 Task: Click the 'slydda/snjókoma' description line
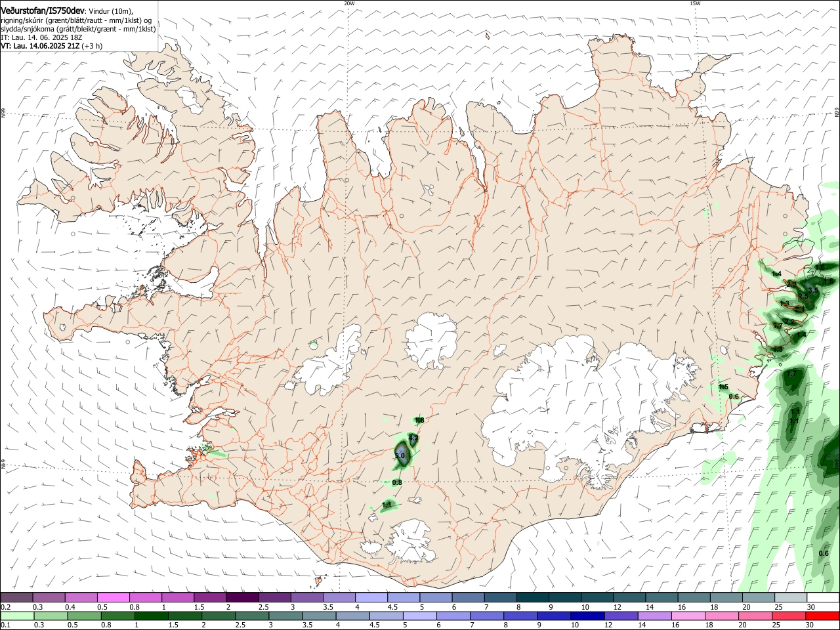point(78,29)
